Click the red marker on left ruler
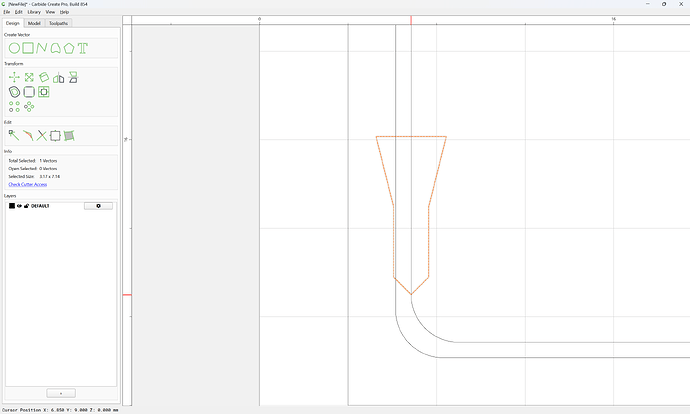This screenshot has height=414, width=690. [x=127, y=295]
